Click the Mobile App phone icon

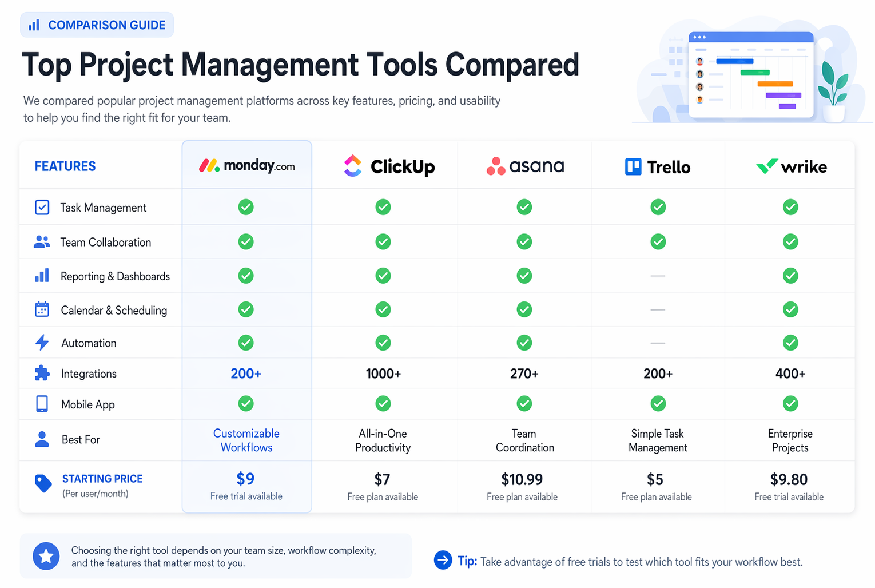[x=42, y=404]
